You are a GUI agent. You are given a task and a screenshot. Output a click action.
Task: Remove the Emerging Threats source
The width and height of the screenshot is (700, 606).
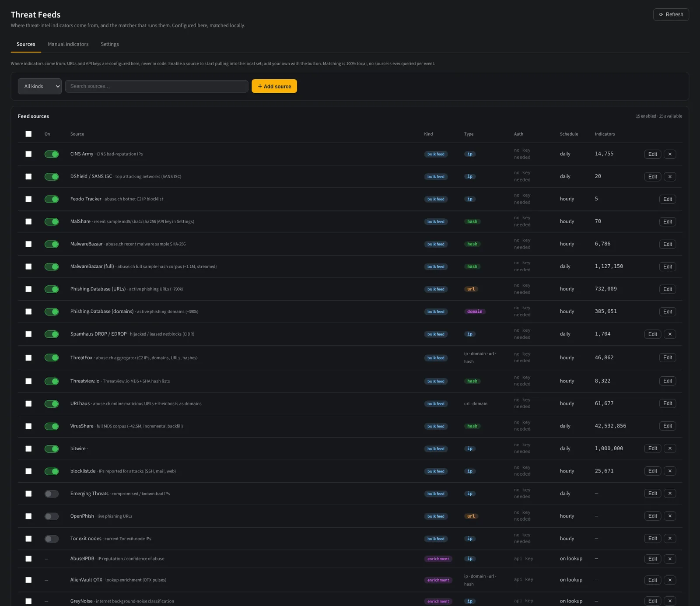point(670,494)
